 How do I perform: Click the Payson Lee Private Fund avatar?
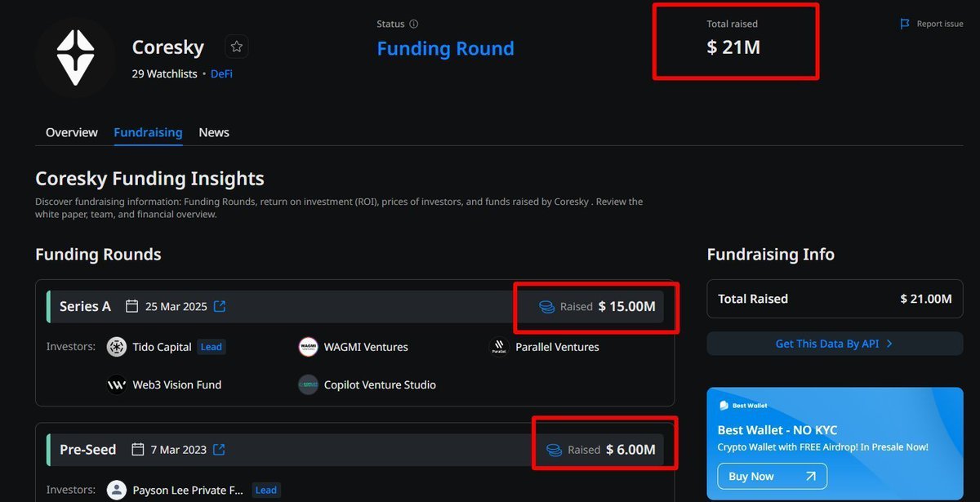point(116,490)
